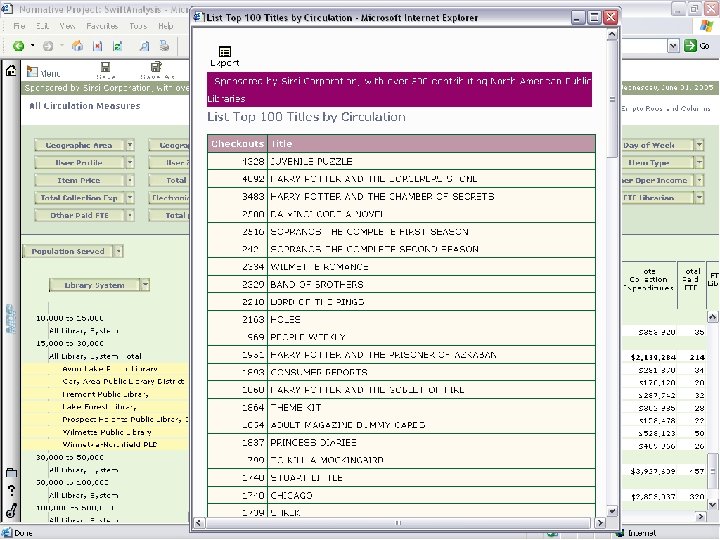Click the question mark help icon in sidebar
Image resolution: width=720 pixels, height=540 pixels.
(x=10, y=491)
